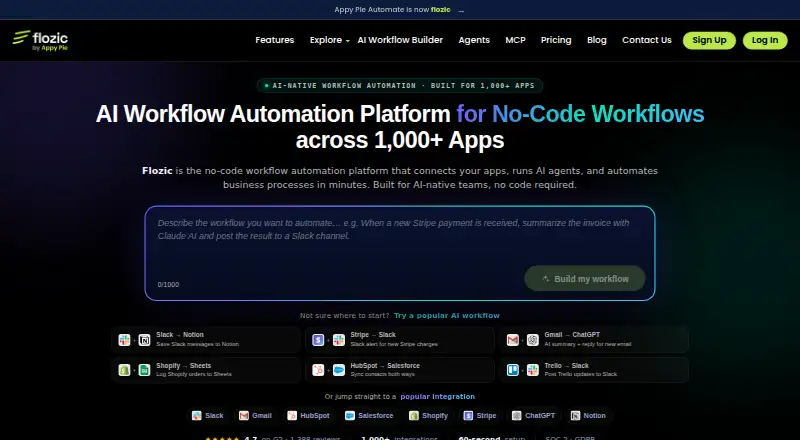
Task: Open the MCP nav item
Action: pyautogui.click(x=515, y=40)
